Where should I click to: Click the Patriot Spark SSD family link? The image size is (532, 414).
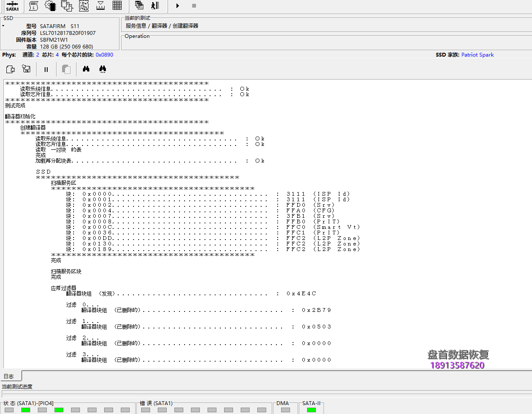pyautogui.click(x=478, y=55)
